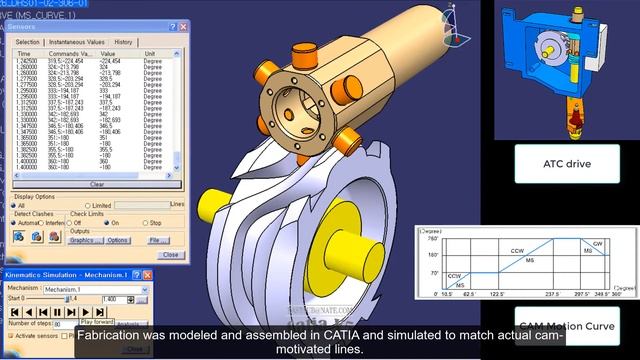Toggle Activate sensors checkbox
Viewport: 640px width, 360px height.
click(11, 336)
